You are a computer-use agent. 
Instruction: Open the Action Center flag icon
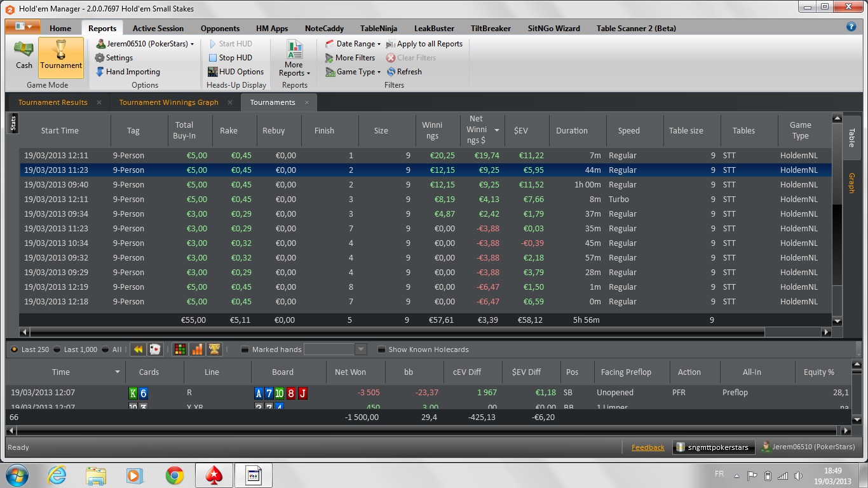[x=752, y=476]
